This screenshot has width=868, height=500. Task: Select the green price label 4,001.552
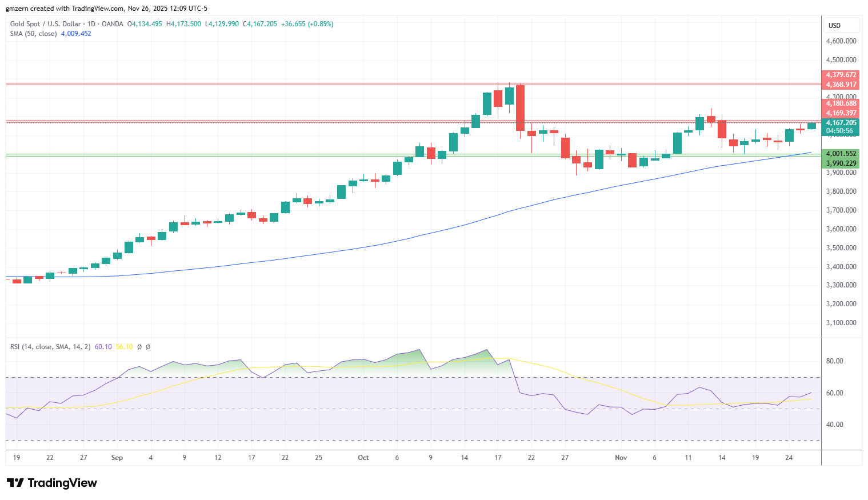click(x=841, y=154)
